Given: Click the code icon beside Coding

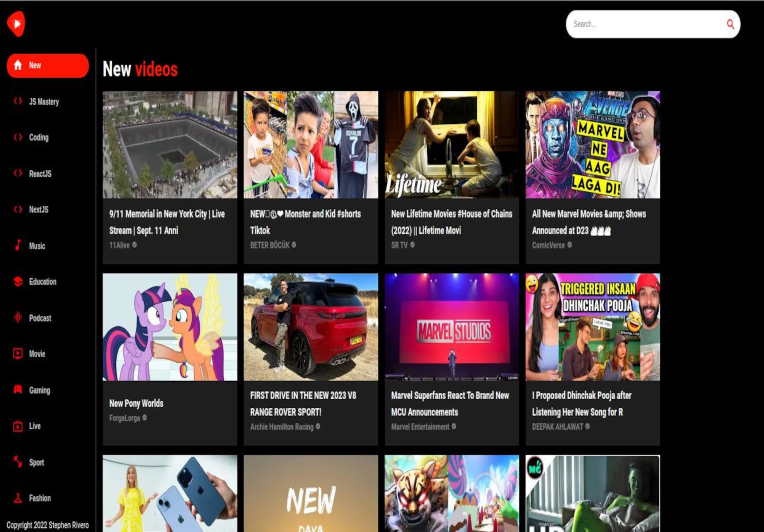Looking at the screenshot, I should point(18,137).
